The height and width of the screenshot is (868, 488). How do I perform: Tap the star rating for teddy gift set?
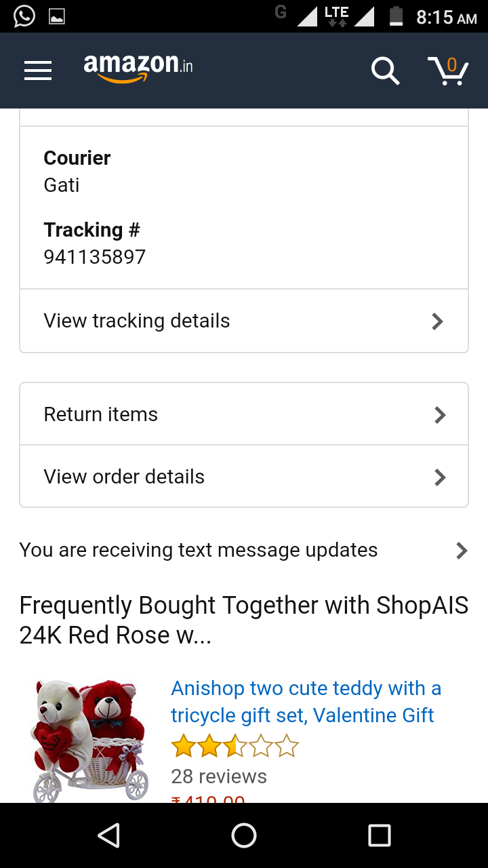(235, 747)
